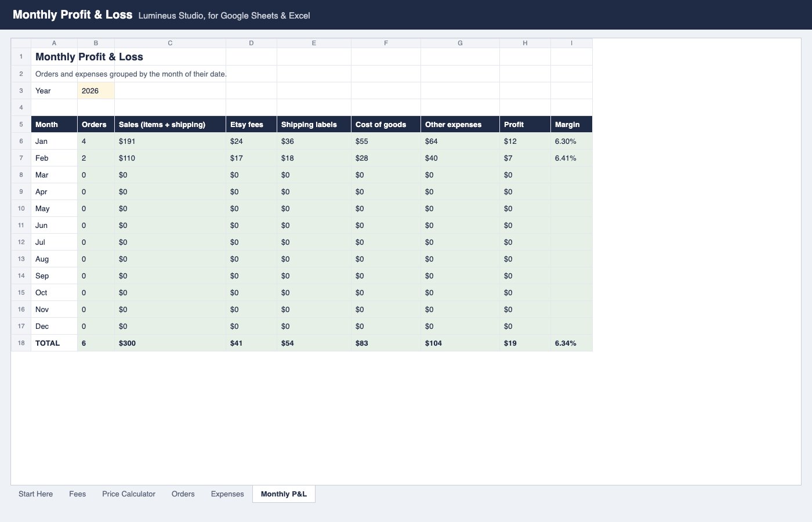Go to the Orders sheet tab
Screen dimensions: 812x522
tap(183, 494)
